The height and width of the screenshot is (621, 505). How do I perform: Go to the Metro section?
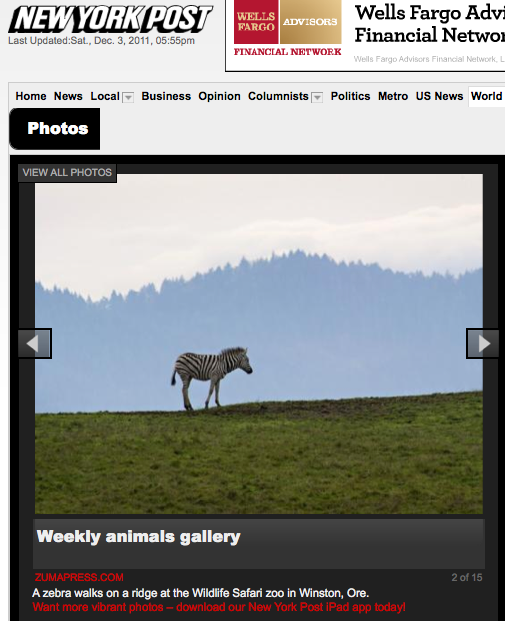[393, 96]
